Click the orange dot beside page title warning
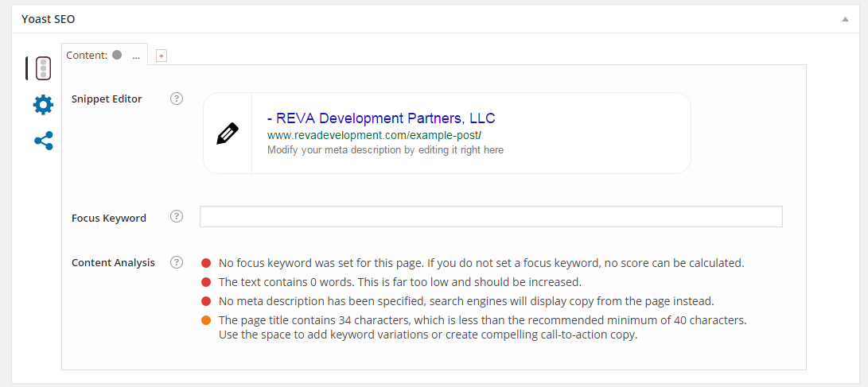This screenshot has height=387, width=868. 207,320
